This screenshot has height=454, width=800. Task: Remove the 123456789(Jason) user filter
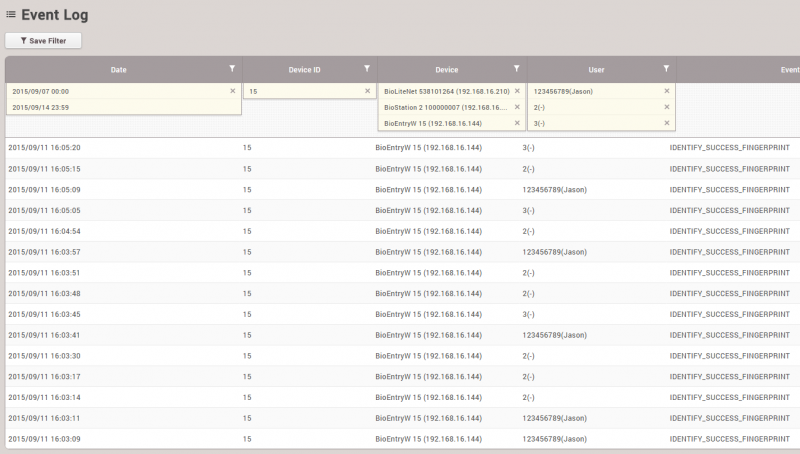(x=667, y=91)
